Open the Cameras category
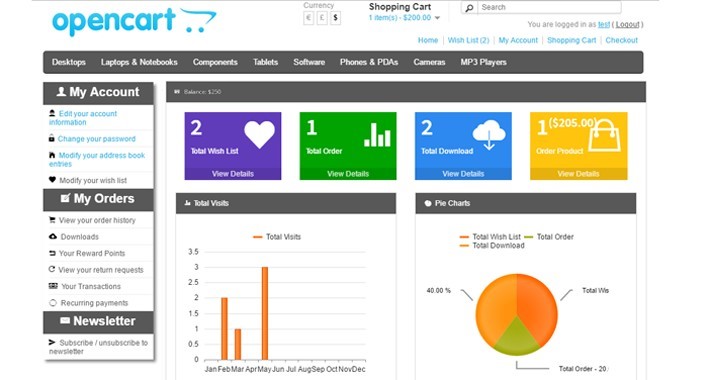The image size is (710, 380). coord(429,62)
